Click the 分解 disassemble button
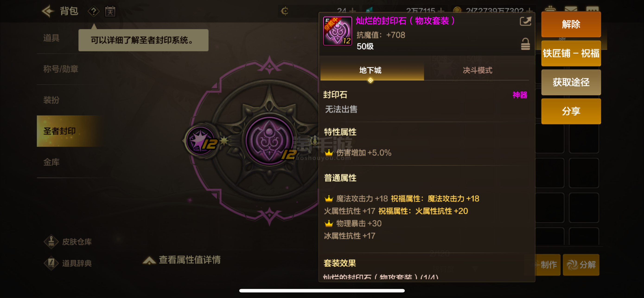 [581, 265]
